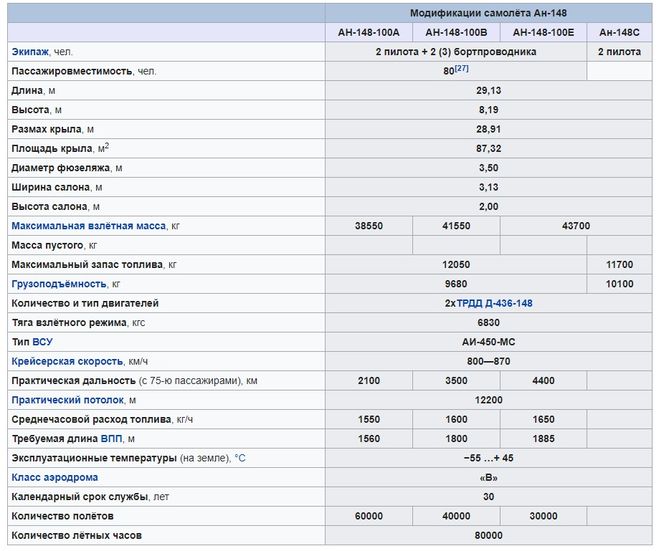Select the Ан-148С column header
The image size is (659, 551).
tap(619, 32)
